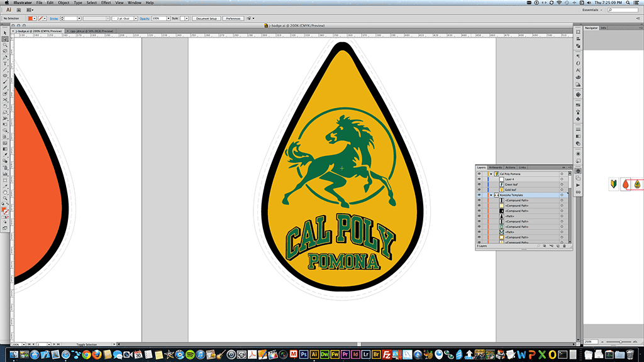Open FileZilla from the dock
The image size is (644, 362).
[387, 354]
